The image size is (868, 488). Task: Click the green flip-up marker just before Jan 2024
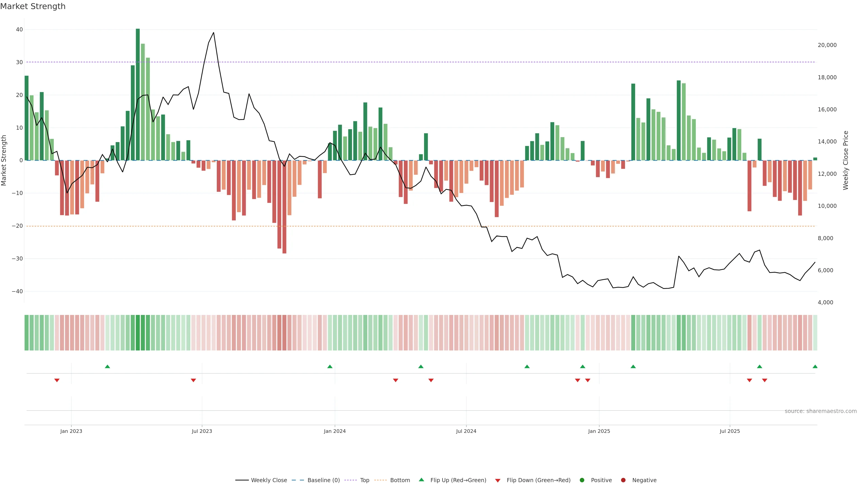coord(330,366)
